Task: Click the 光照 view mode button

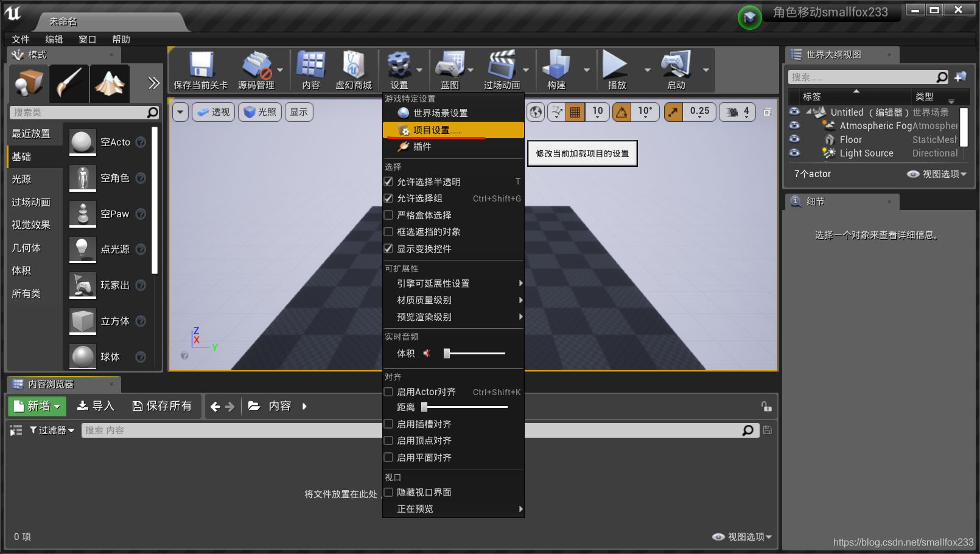Action: point(260,112)
